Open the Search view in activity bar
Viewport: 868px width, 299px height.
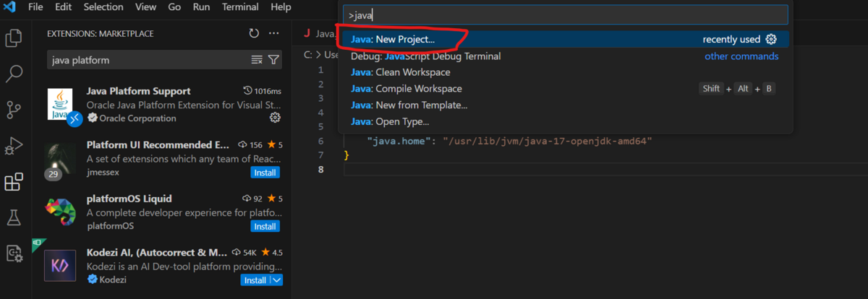coord(14,74)
